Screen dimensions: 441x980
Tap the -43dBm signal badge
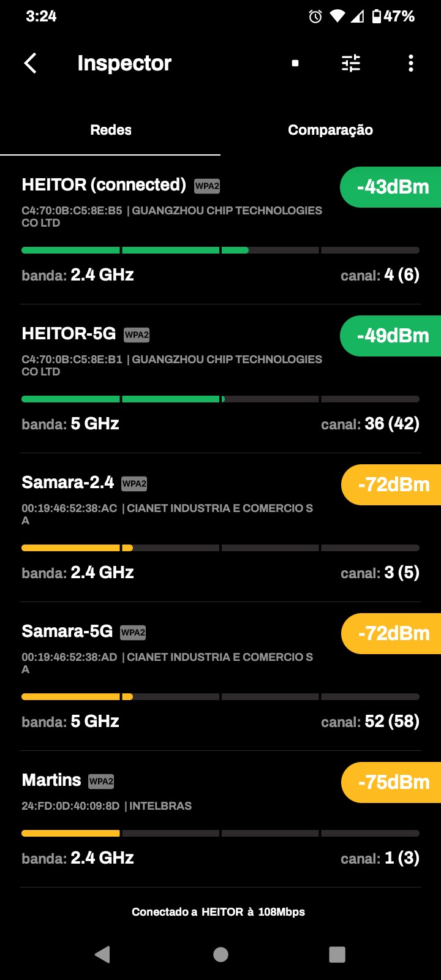tap(392, 187)
